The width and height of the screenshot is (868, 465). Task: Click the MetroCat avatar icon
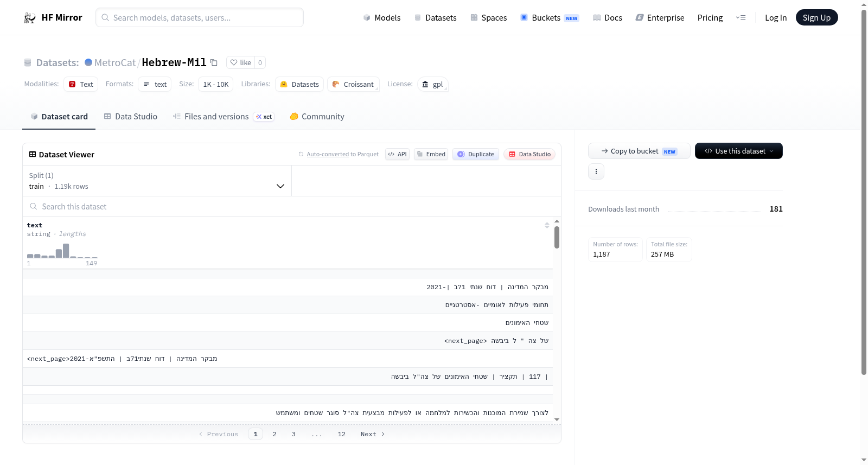[88, 62]
